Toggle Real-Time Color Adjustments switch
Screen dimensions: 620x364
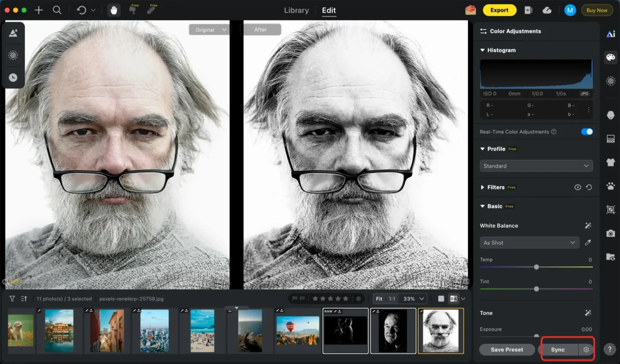click(586, 132)
